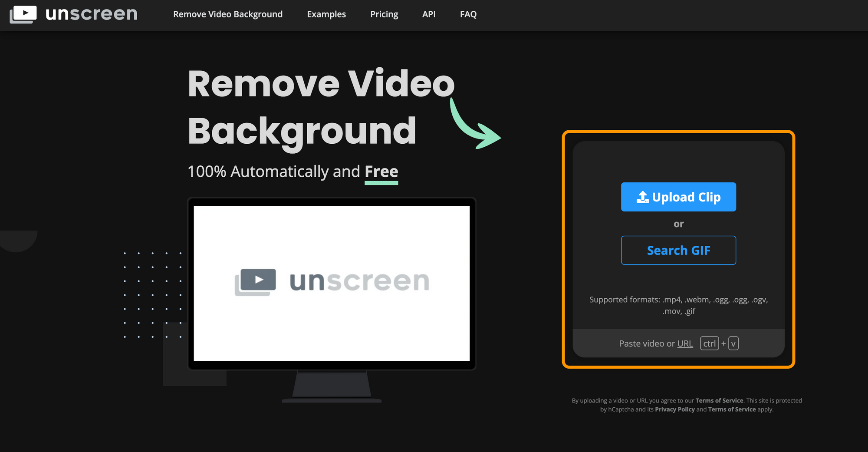This screenshot has width=868, height=452.
Task: Open the first Terms of Service link
Action: point(719,400)
